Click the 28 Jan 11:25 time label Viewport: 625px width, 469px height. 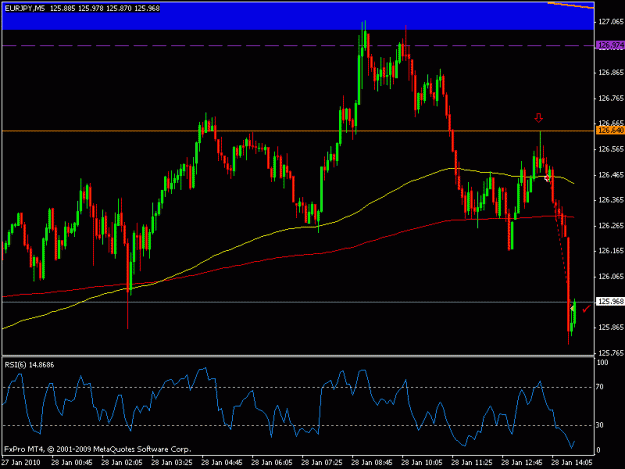[x=472, y=462]
